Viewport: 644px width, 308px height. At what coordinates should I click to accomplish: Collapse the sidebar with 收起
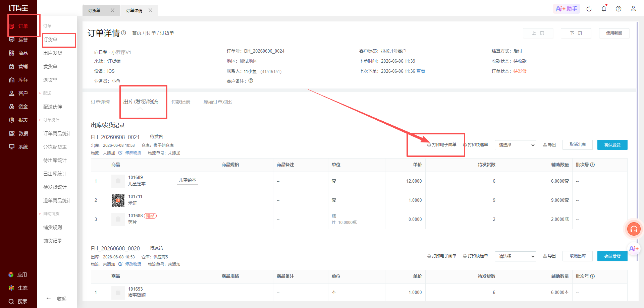click(x=56, y=299)
